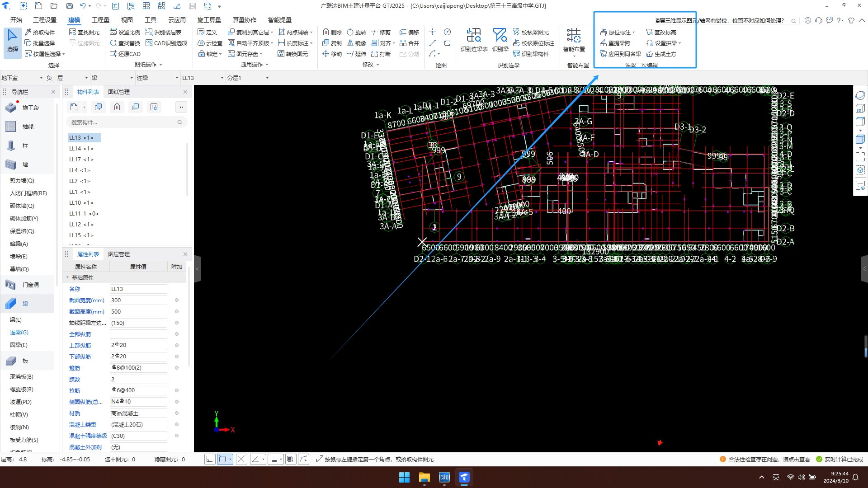This screenshot has width=868, height=488.
Task: Click the trash icon in the component list toolbar
Action: tap(117, 107)
